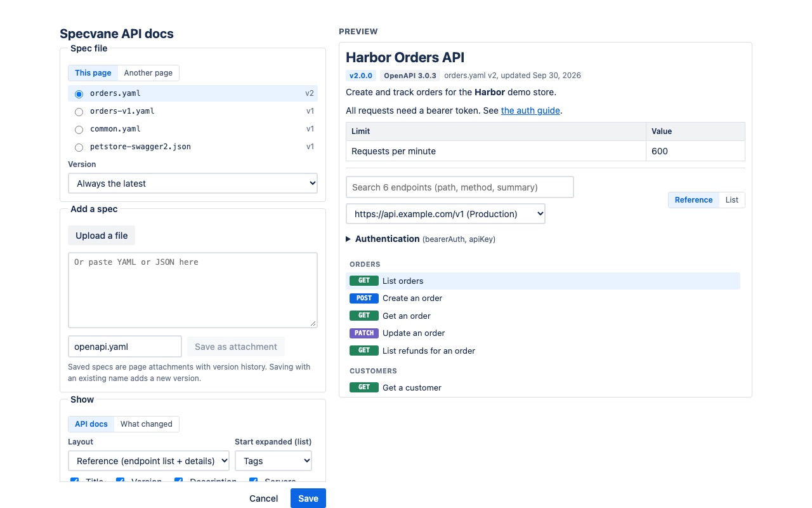Click the Upload a file button

point(101,236)
